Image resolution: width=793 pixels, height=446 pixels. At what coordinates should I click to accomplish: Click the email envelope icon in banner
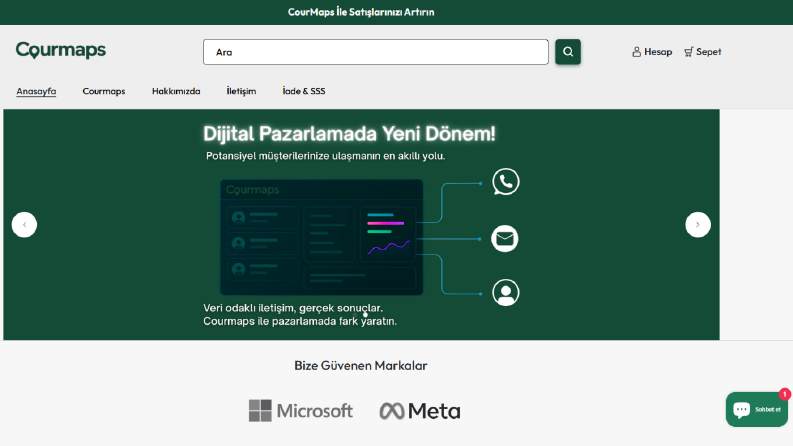pyautogui.click(x=505, y=239)
